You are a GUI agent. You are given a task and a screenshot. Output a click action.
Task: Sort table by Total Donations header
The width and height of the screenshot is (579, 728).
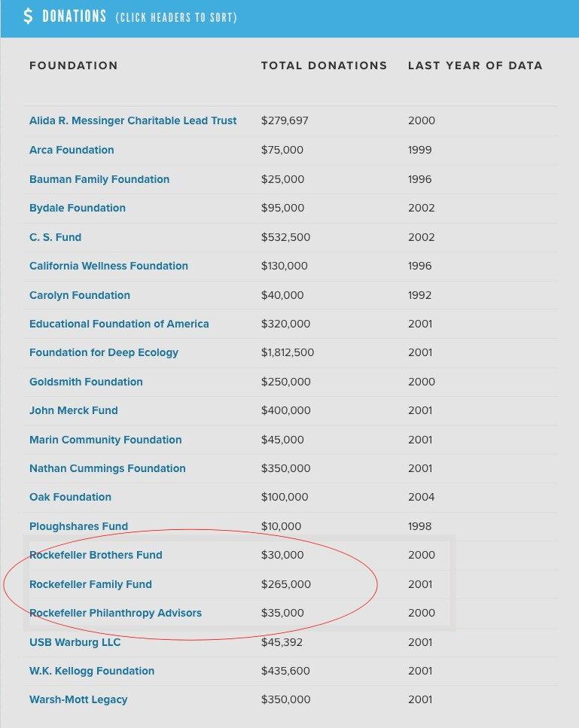click(x=324, y=65)
